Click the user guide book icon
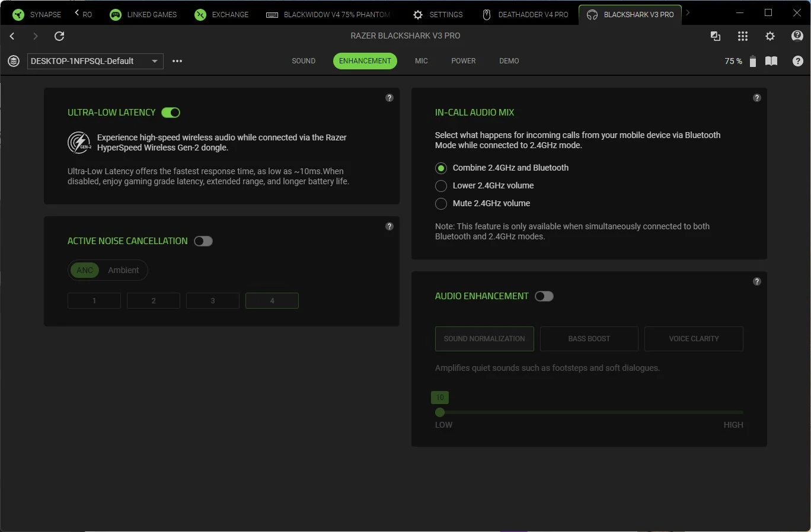This screenshot has height=532, width=811. coord(771,61)
